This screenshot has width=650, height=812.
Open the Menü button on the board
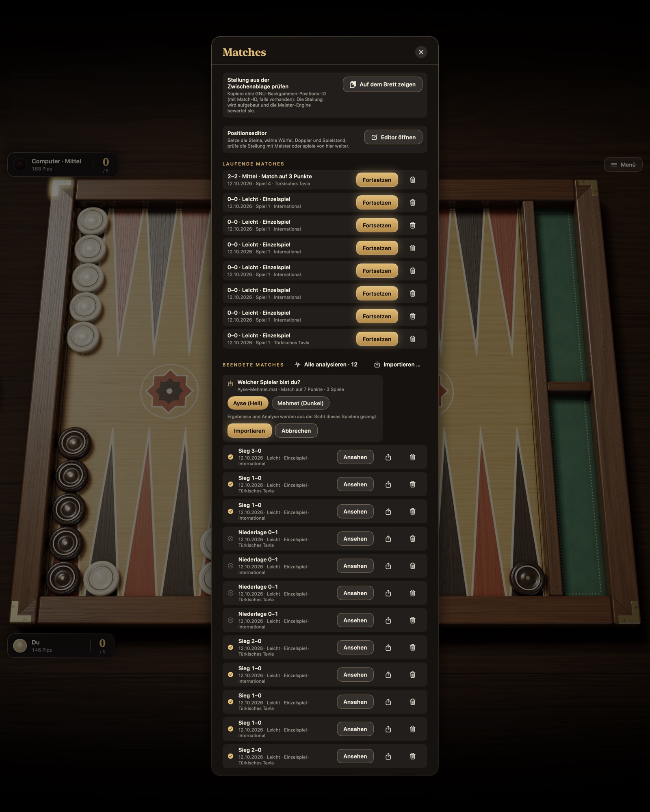(x=623, y=164)
